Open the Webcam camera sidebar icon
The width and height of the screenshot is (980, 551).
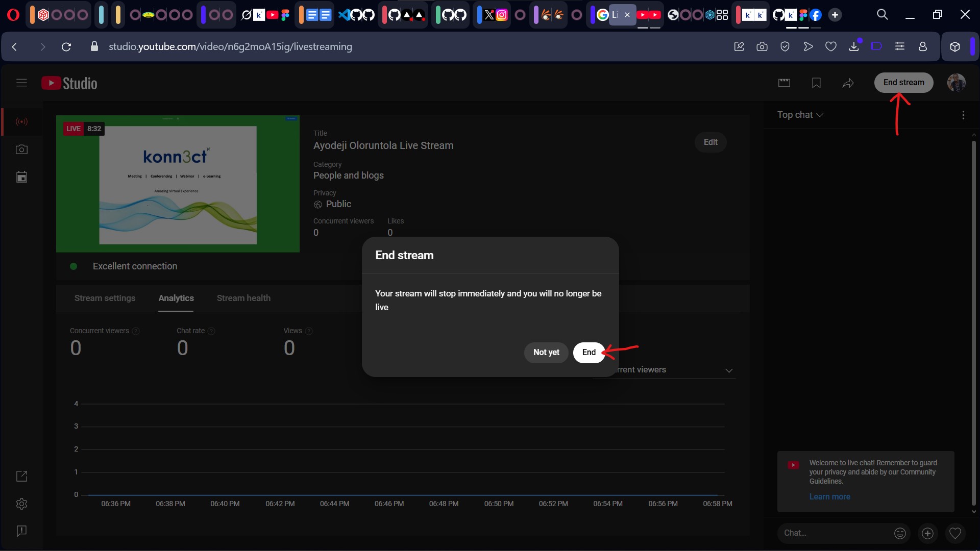[x=21, y=149]
